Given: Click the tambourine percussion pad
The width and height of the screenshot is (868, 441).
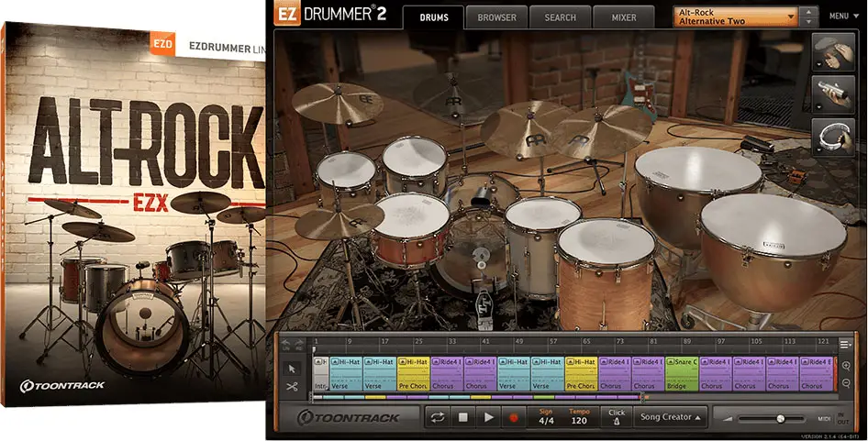Looking at the screenshot, I should pos(834,136).
